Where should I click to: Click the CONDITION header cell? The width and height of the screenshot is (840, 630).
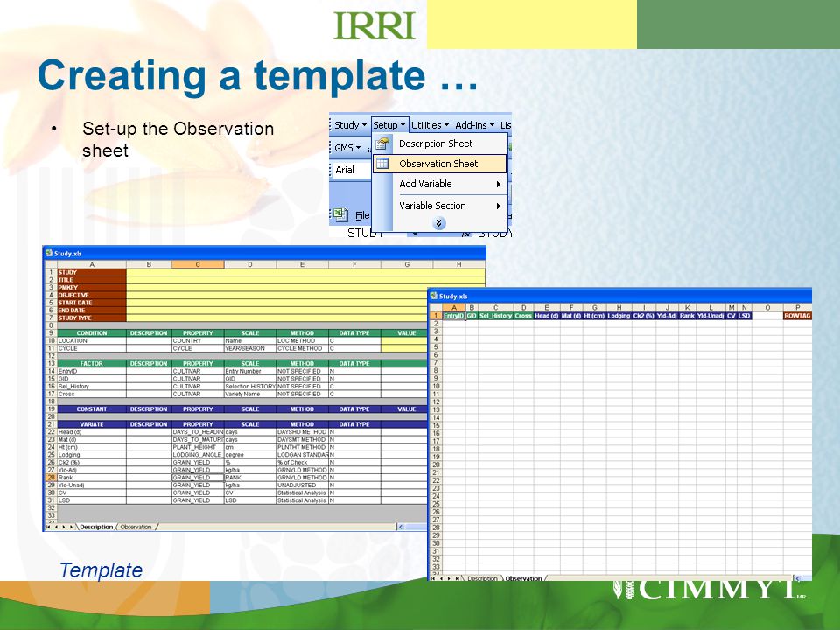pyautogui.click(x=92, y=333)
